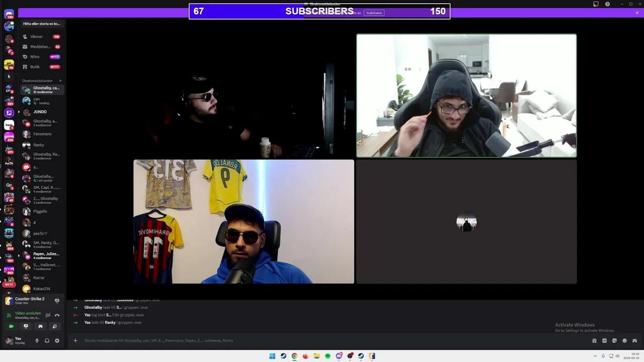
Task: Open Discord home direct messages icon
Action: pyautogui.click(x=9, y=14)
